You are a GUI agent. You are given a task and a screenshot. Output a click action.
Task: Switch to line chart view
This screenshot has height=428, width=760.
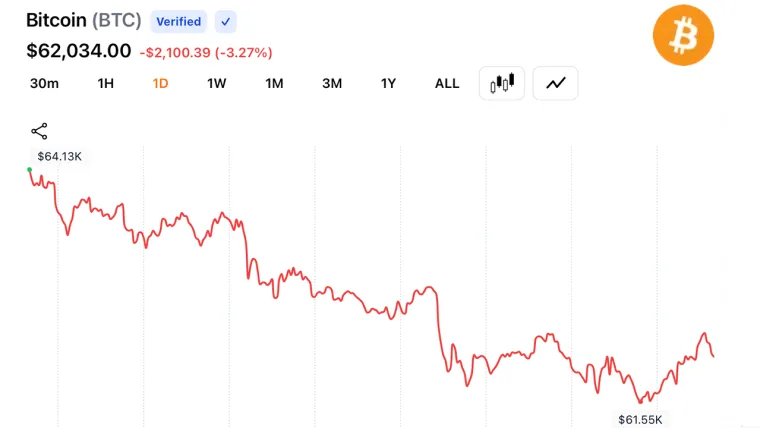555,83
